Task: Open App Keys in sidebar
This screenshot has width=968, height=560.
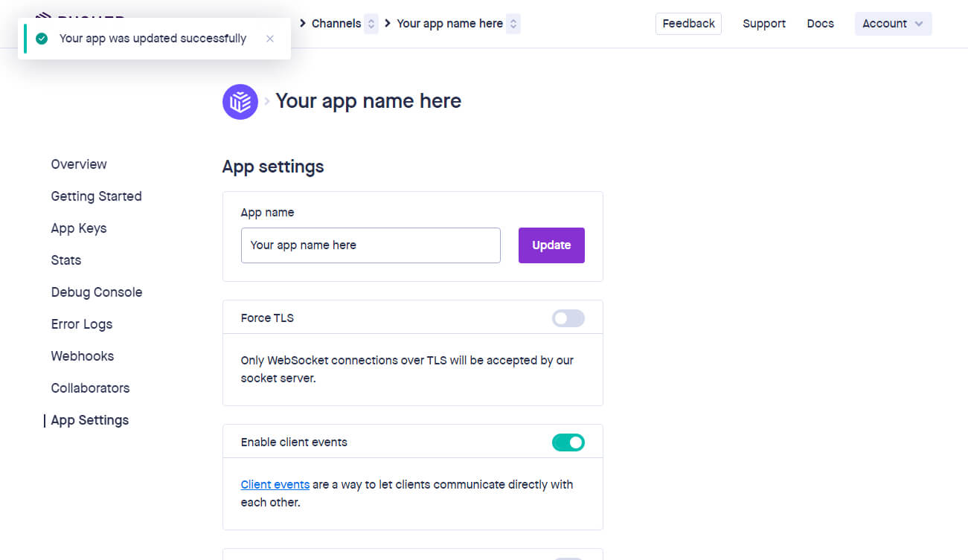Action: (79, 228)
